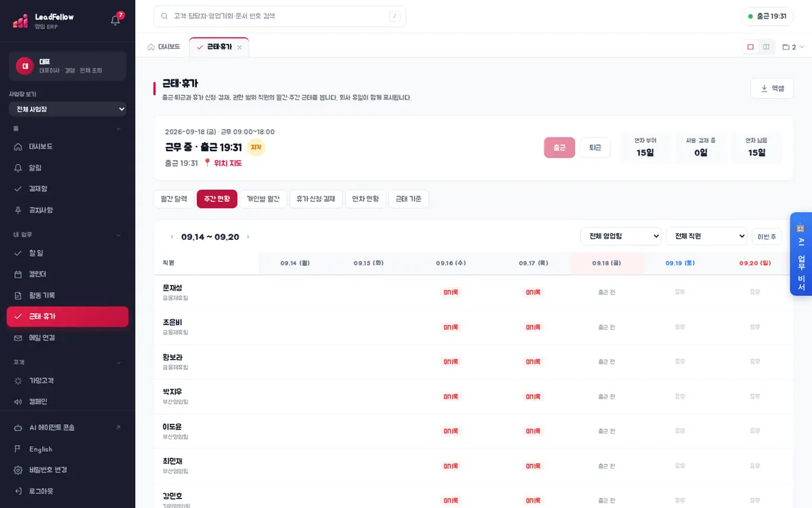Click the 활동 기록 document icon
The width and height of the screenshot is (812, 508).
18,295
